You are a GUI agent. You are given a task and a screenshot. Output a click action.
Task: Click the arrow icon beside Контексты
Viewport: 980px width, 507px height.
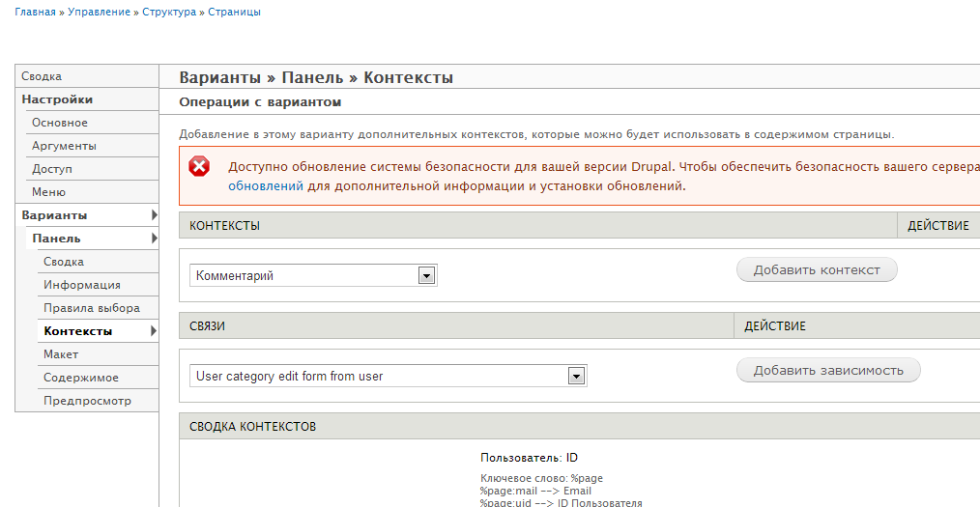(154, 331)
